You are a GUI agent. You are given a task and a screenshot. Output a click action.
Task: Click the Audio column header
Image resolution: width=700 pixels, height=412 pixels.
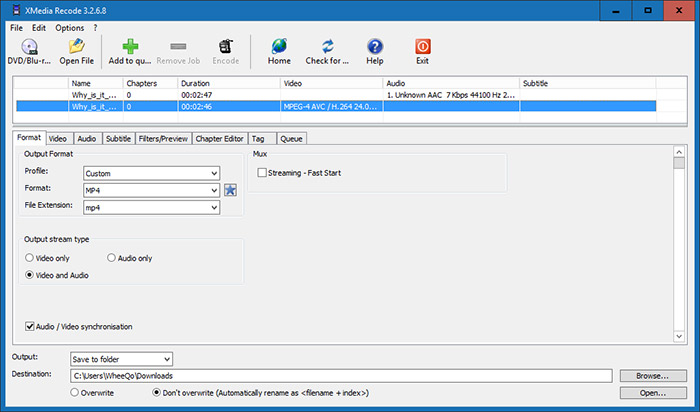pyautogui.click(x=451, y=83)
